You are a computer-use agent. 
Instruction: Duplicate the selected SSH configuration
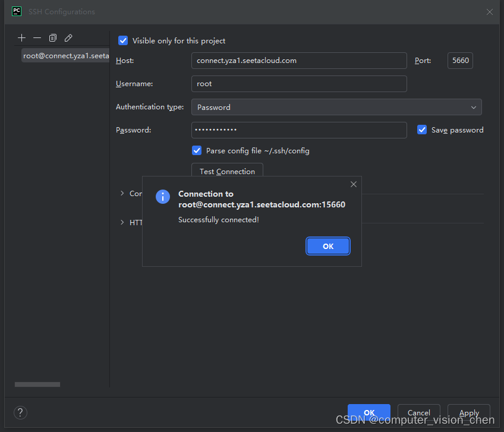[x=53, y=38]
